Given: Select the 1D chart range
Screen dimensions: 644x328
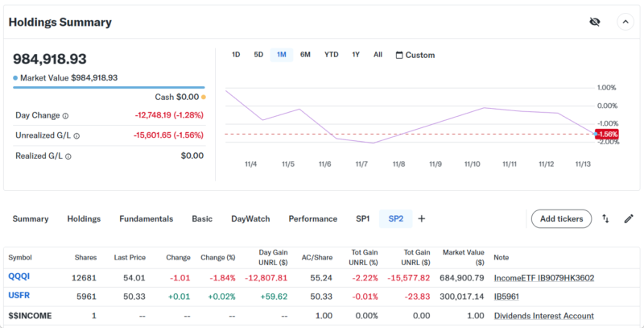Looking at the screenshot, I should [236, 55].
